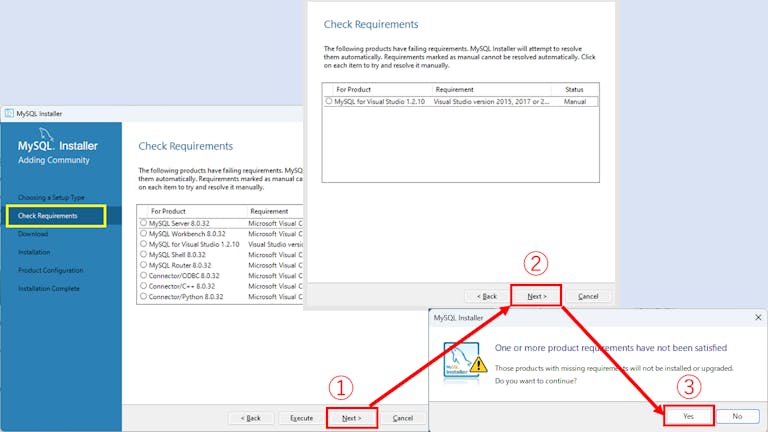Select the Connector/ODBC 8.0.32 radio
The image size is (768, 432).
coord(144,275)
